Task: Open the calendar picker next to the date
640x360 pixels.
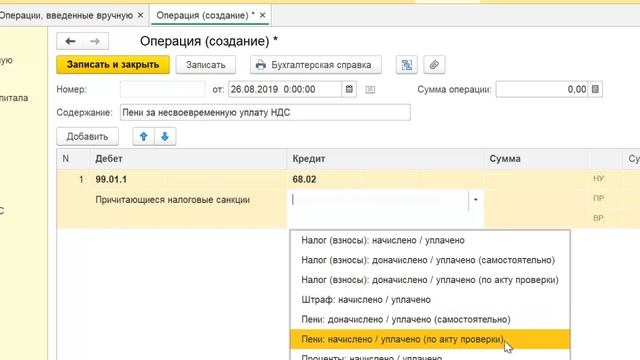Action: (349, 89)
